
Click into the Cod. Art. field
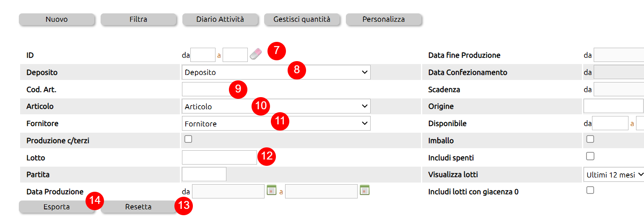[x=205, y=89]
